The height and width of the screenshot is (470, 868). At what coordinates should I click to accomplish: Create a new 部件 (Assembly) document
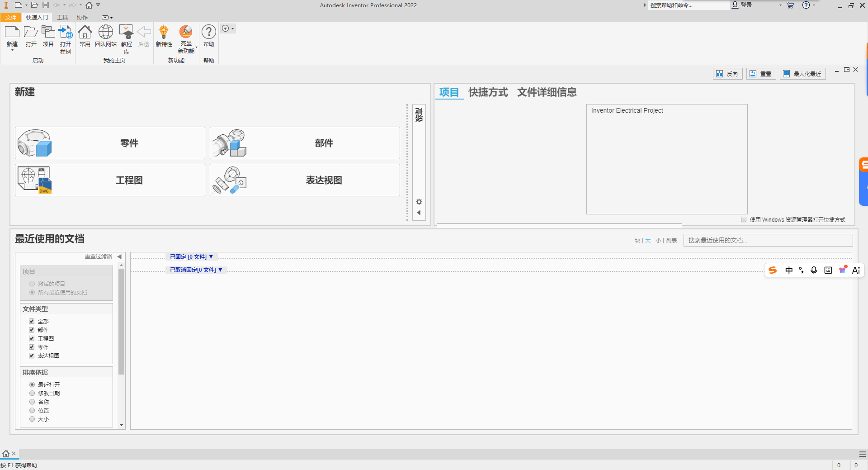[304, 143]
